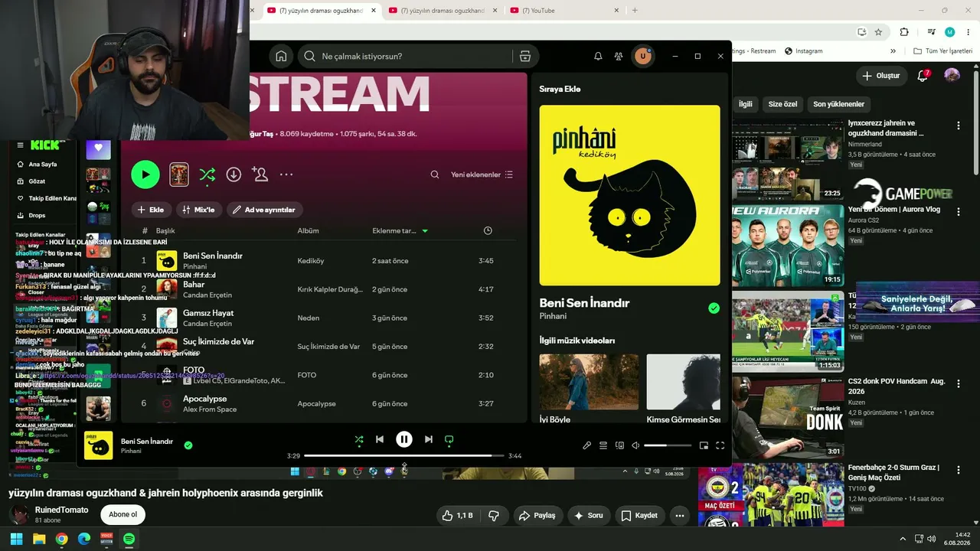Open options for the Aurora Vlog video
980x551 pixels.
[x=959, y=211]
